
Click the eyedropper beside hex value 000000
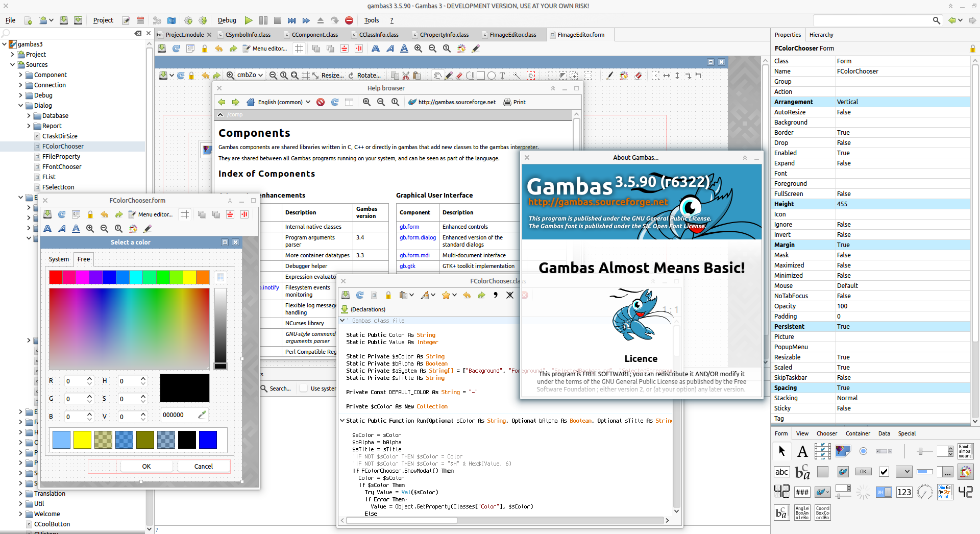[202, 415]
